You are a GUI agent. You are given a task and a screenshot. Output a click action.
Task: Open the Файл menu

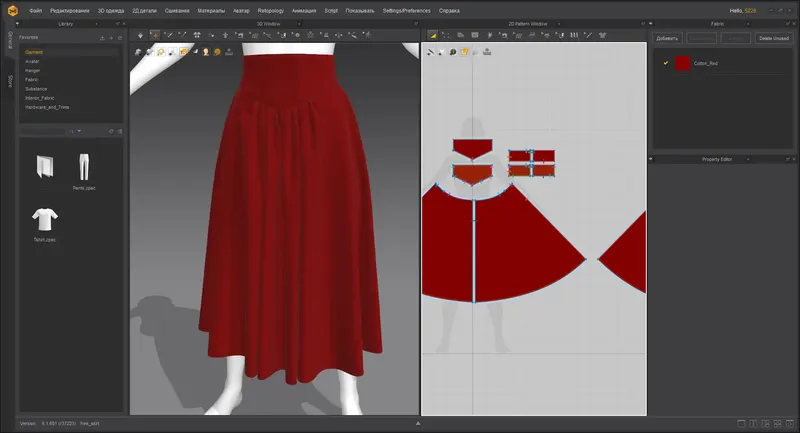(36, 9)
